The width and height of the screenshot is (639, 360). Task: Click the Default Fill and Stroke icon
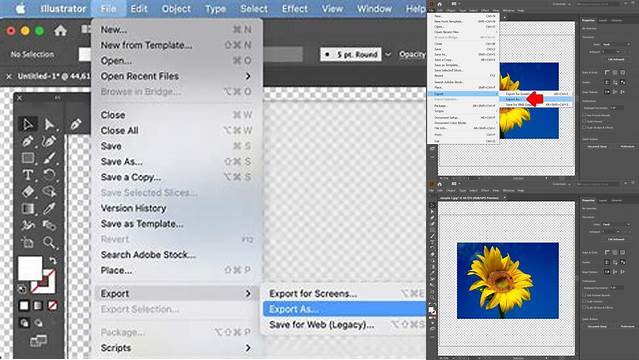point(22,289)
